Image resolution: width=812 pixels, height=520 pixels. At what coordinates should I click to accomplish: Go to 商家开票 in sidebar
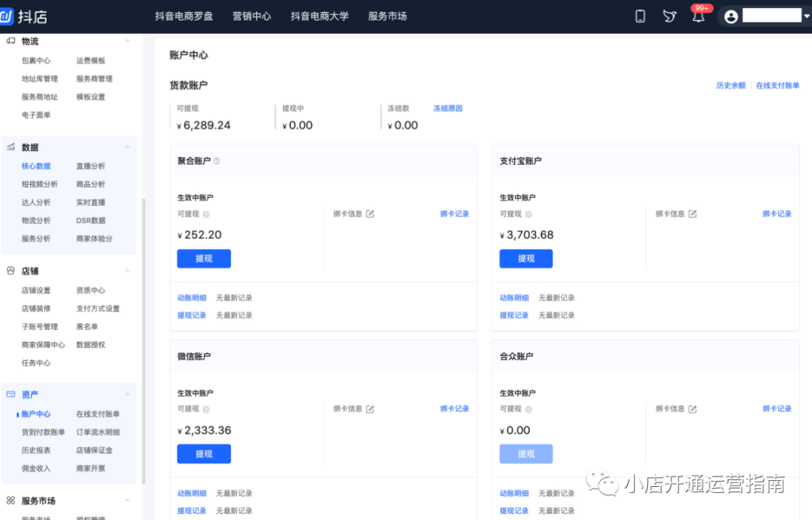(91, 468)
